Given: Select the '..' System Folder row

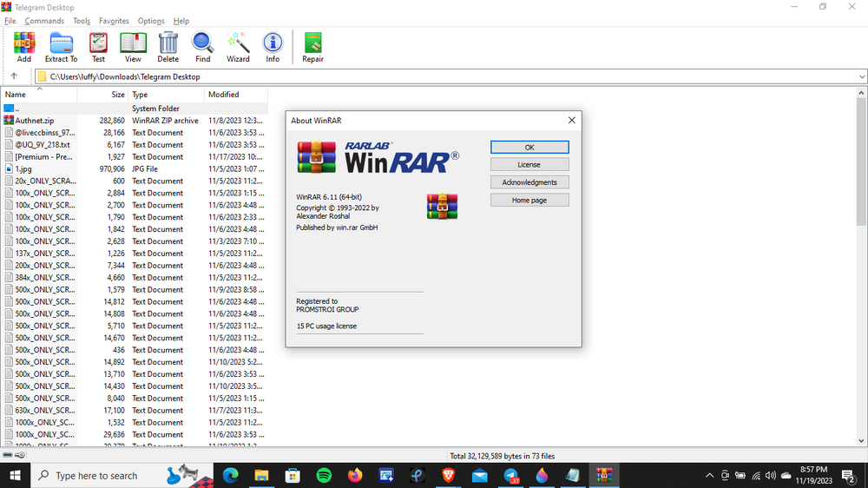Looking at the screenshot, I should tap(135, 108).
